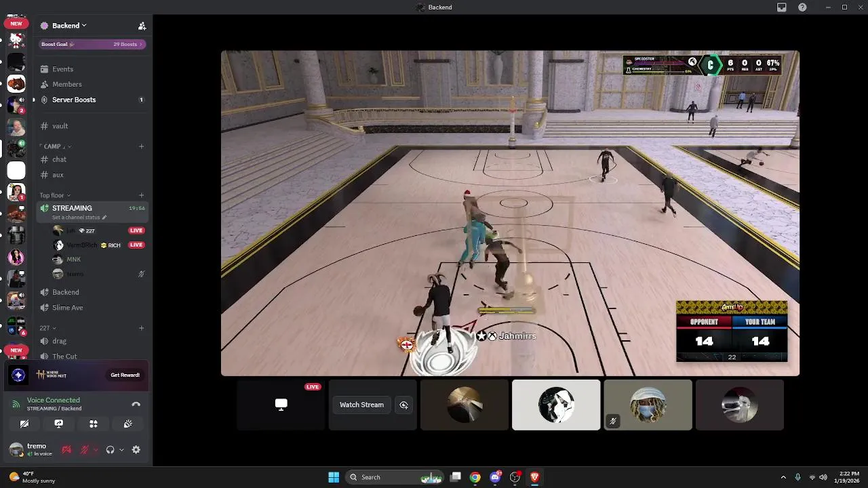Open the microphone input options arrow
The width and height of the screenshot is (868, 488).
(x=96, y=449)
